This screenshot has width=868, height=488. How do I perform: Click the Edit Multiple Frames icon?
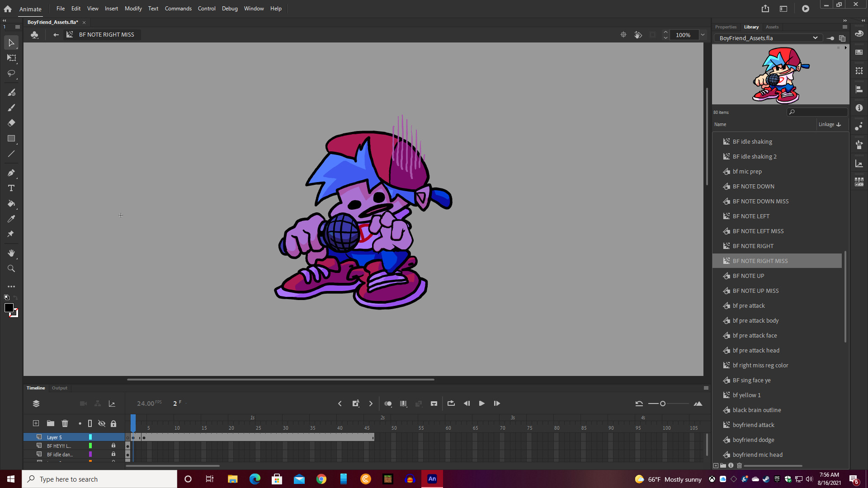(x=403, y=404)
